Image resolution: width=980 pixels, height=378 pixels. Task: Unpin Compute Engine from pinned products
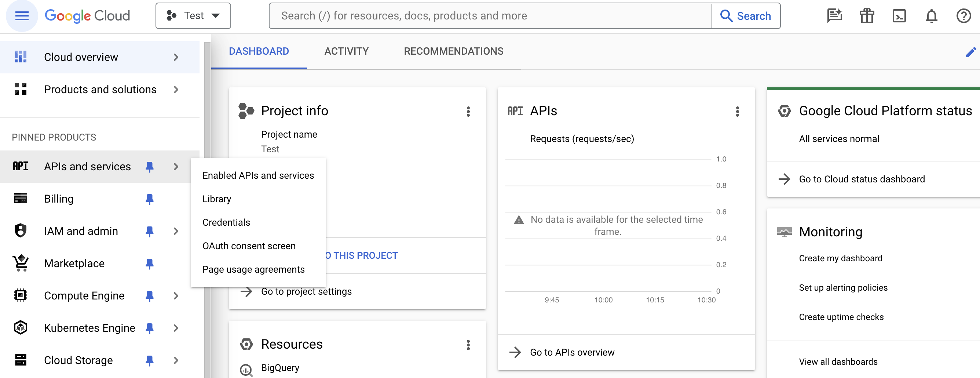click(150, 295)
